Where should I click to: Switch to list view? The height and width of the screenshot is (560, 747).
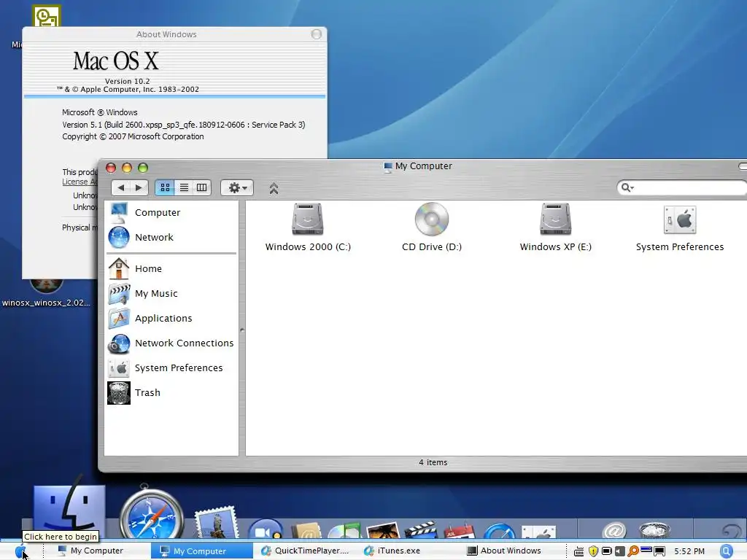[x=184, y=187]
